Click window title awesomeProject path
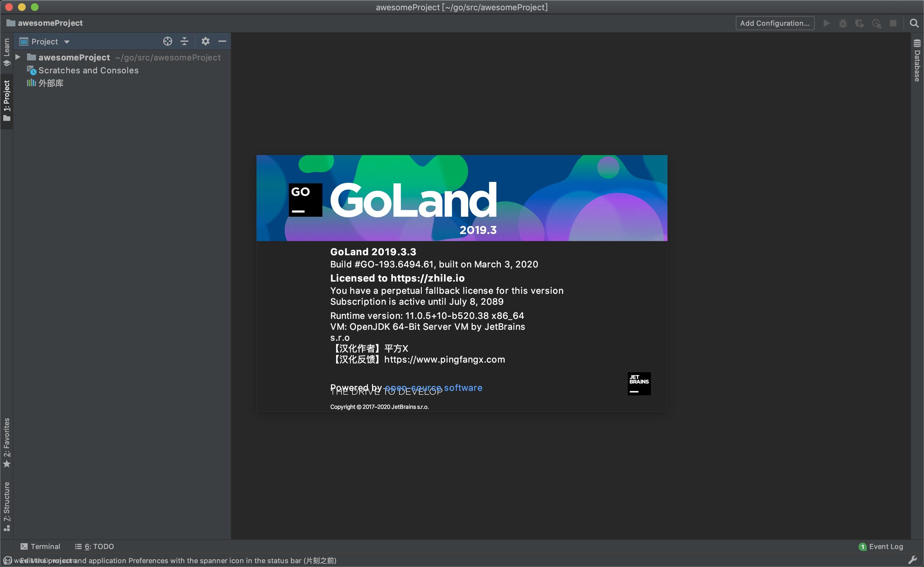 click(462, 7)
